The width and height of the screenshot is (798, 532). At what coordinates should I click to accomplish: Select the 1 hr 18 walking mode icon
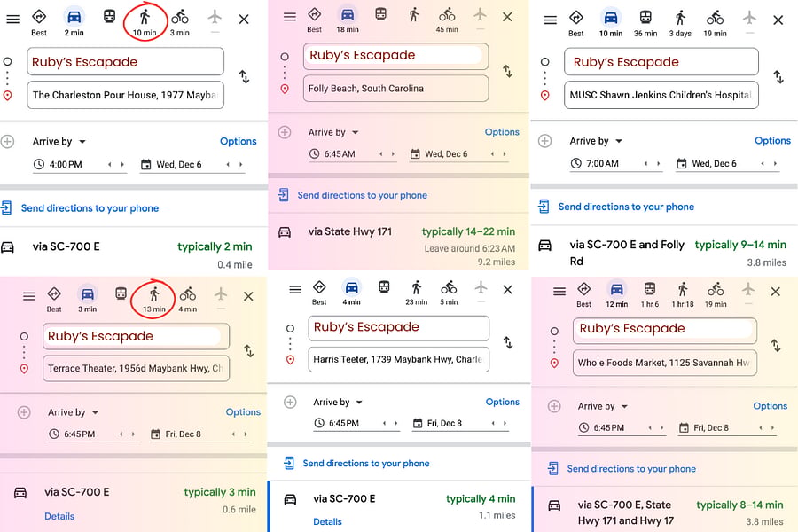(683, 290)
